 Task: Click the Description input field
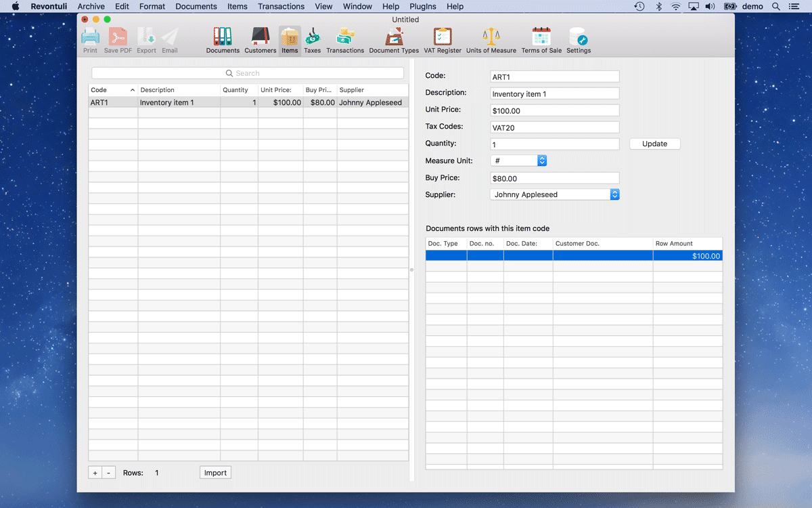(555, 93)
